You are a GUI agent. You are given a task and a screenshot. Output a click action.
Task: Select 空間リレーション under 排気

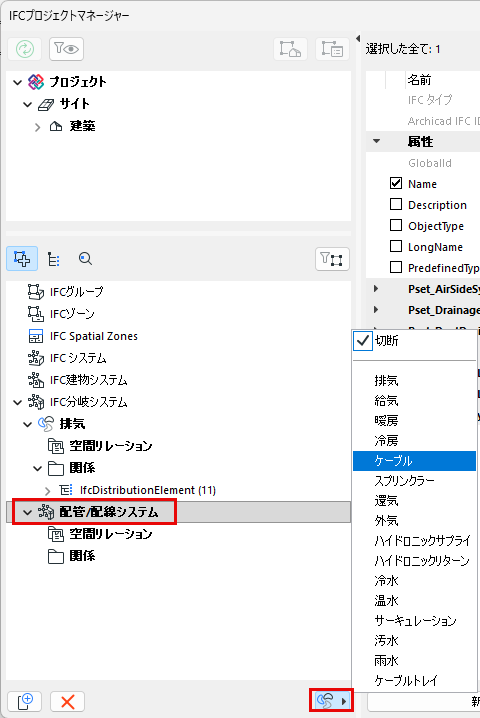tap(110, 446)
